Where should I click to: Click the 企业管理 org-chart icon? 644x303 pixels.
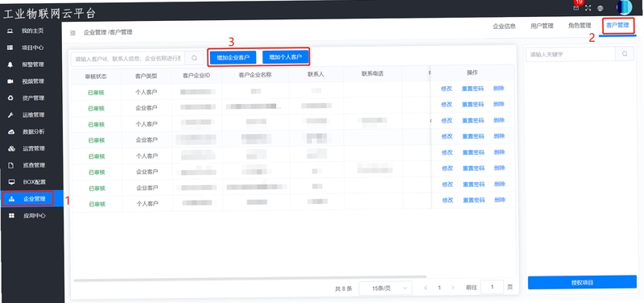tap(11, 199)
